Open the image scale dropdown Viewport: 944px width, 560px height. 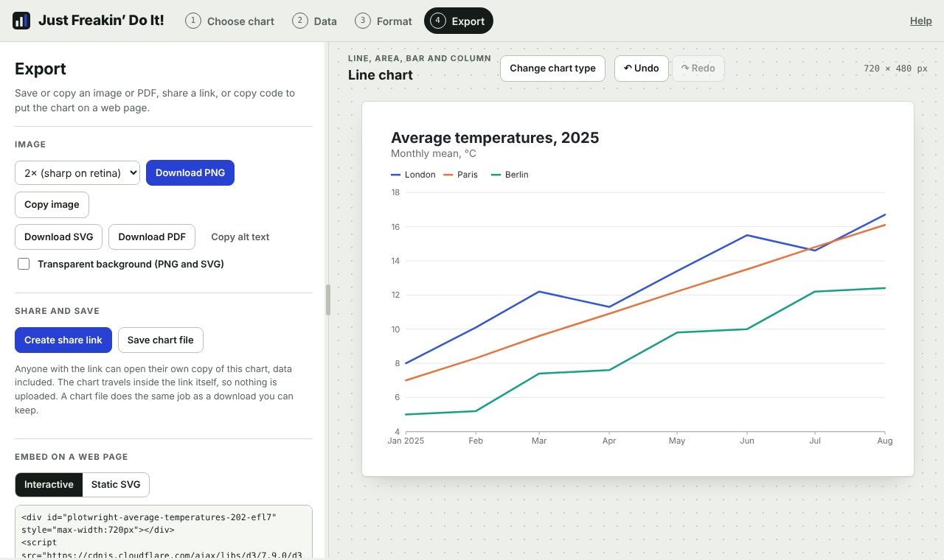77,173
